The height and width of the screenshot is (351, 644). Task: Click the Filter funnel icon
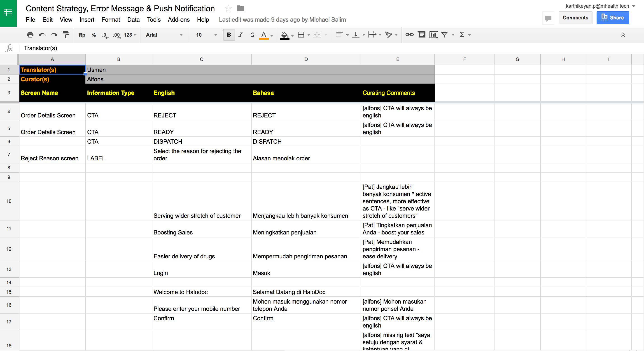click(x=444, y=35)
